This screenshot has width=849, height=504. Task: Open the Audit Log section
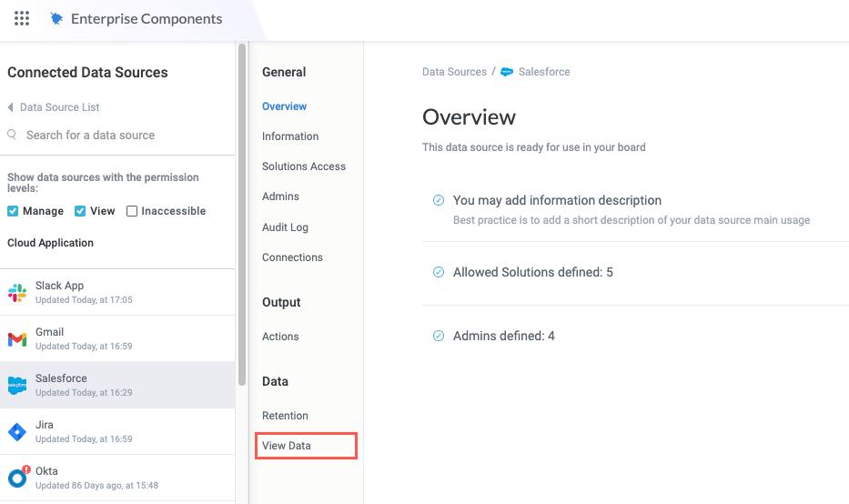pyautogui.click(x=285, y=227)
